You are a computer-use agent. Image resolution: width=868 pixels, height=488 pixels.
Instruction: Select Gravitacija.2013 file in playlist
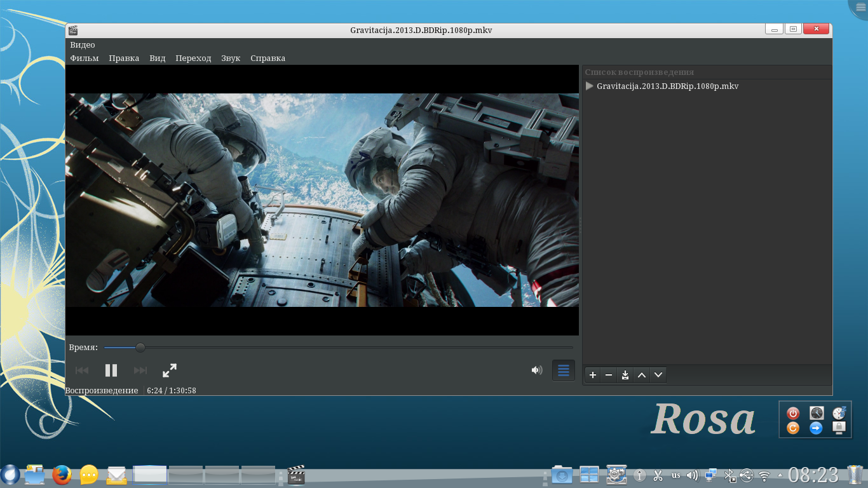667,86
